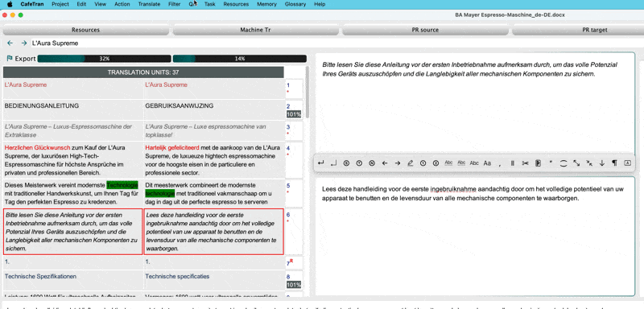Click the expand diagonal arrows icon

click(x=576, y=163)
